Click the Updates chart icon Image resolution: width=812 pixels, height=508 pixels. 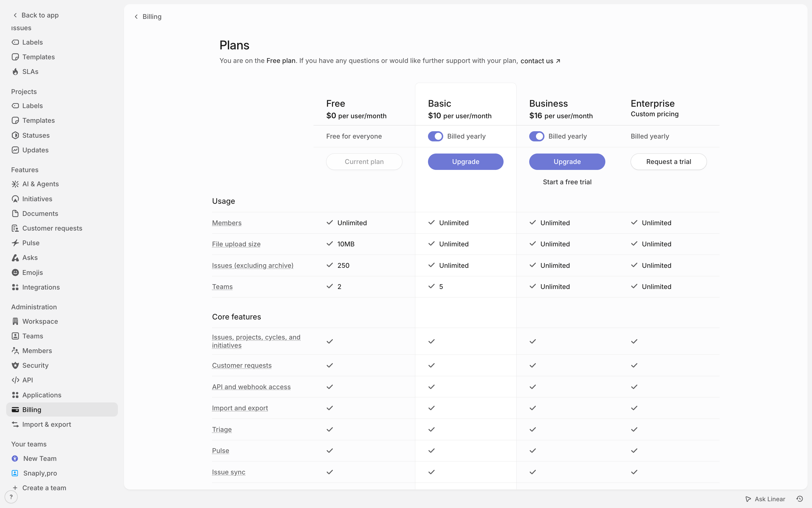pyautogui.click(x=15, y=150)
